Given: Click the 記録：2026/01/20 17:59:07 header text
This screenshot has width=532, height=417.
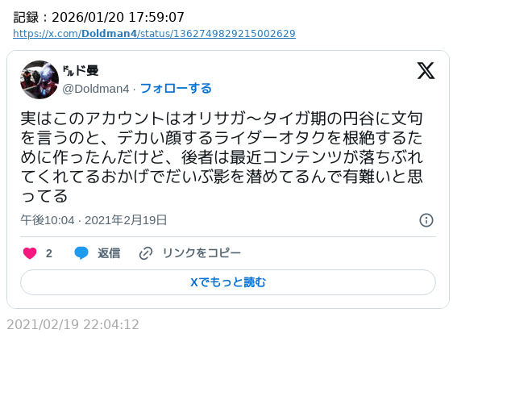Looking at the screenshot, I should click(x=99, y=17).
